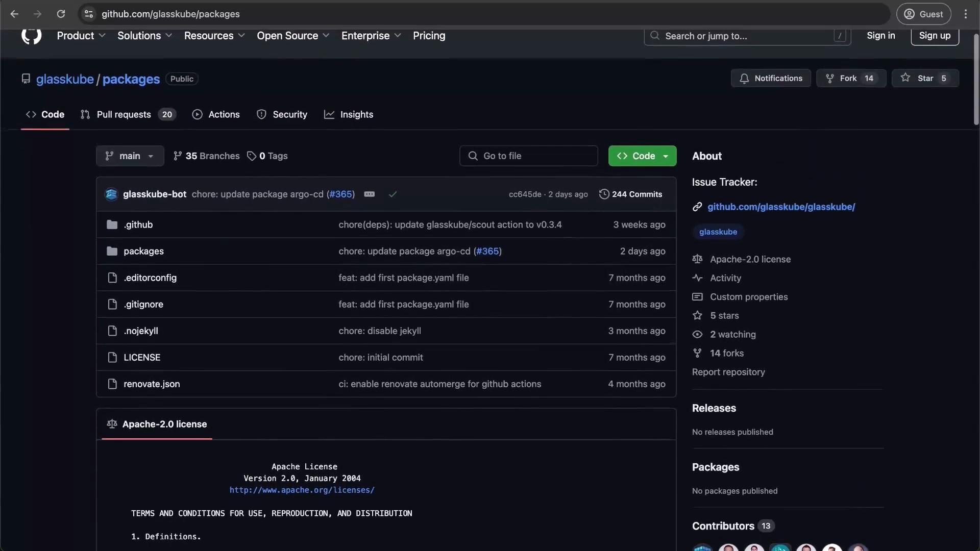Select the Apache-2.0 license tab

click(157, 424)
